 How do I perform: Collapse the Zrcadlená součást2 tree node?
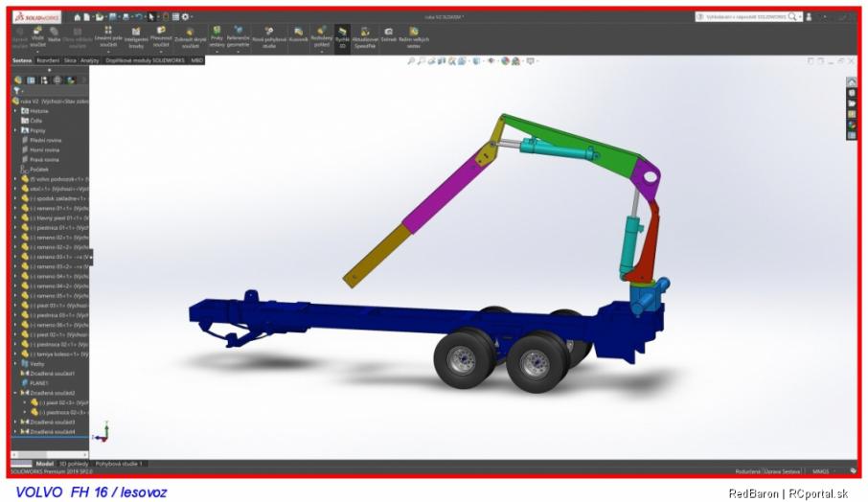tap(14, 393)
